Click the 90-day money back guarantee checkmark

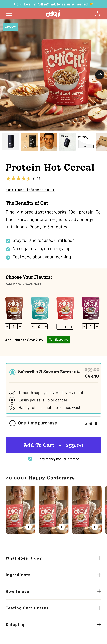pos(30,459)
